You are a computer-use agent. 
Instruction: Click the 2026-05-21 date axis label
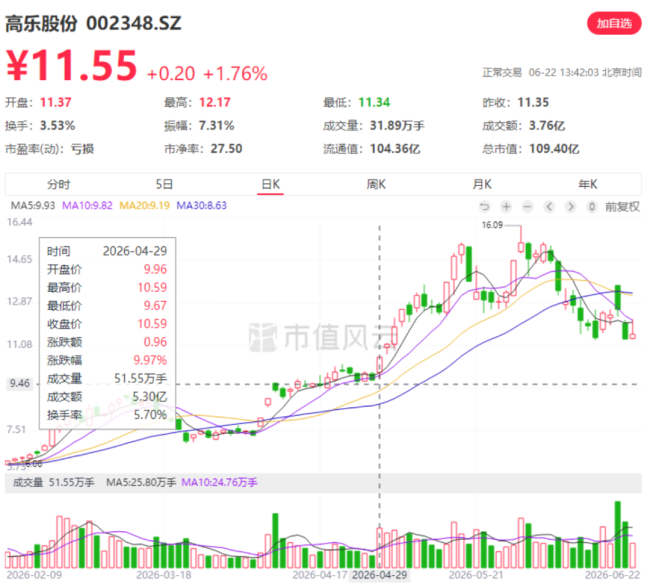[x=476, y=575]
